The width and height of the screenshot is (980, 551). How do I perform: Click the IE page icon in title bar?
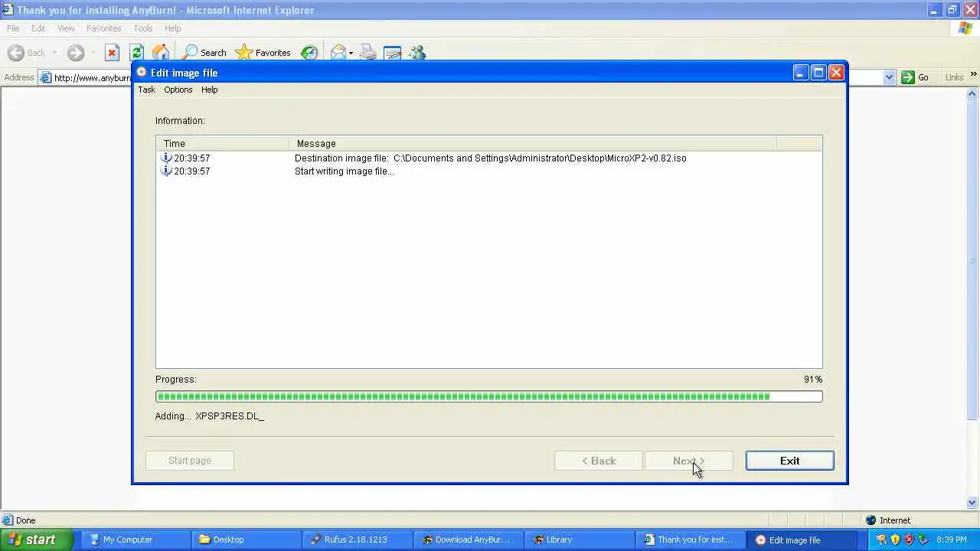pos(7,10)
